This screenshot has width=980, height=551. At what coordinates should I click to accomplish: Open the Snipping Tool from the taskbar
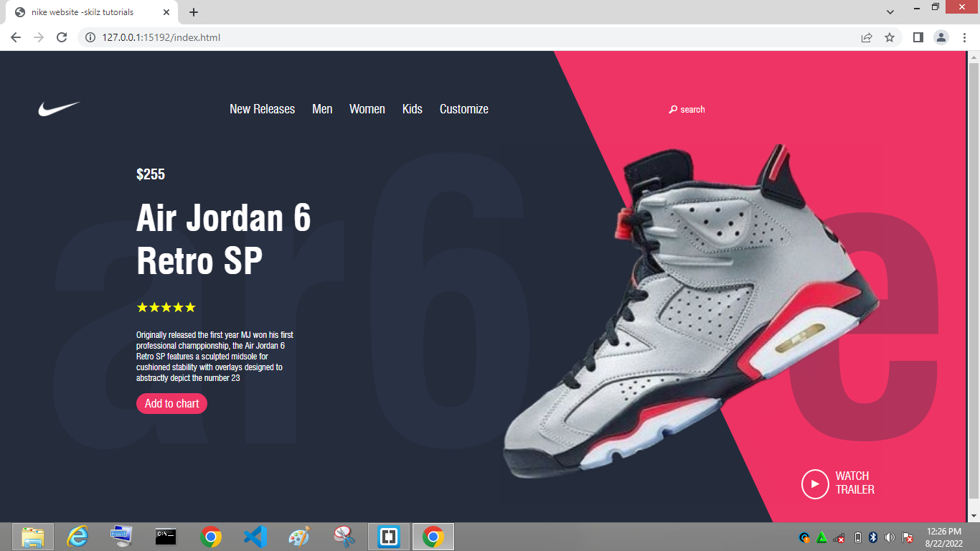pos(344,536)
